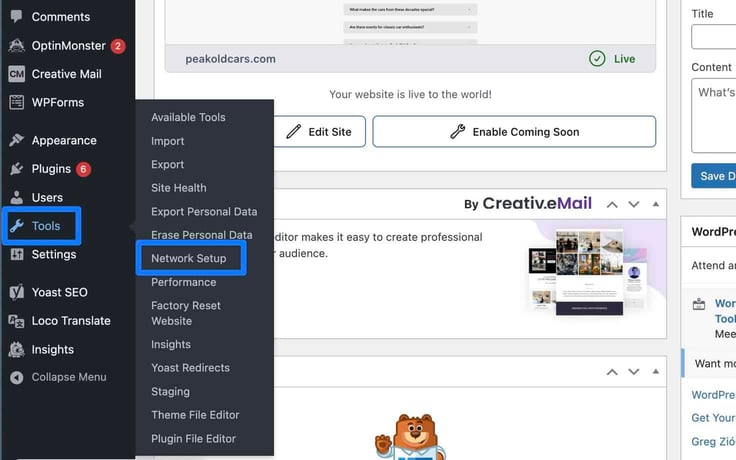Toggle WPForms widget panel triangle
736x460 pixels.
click(656, 372)
